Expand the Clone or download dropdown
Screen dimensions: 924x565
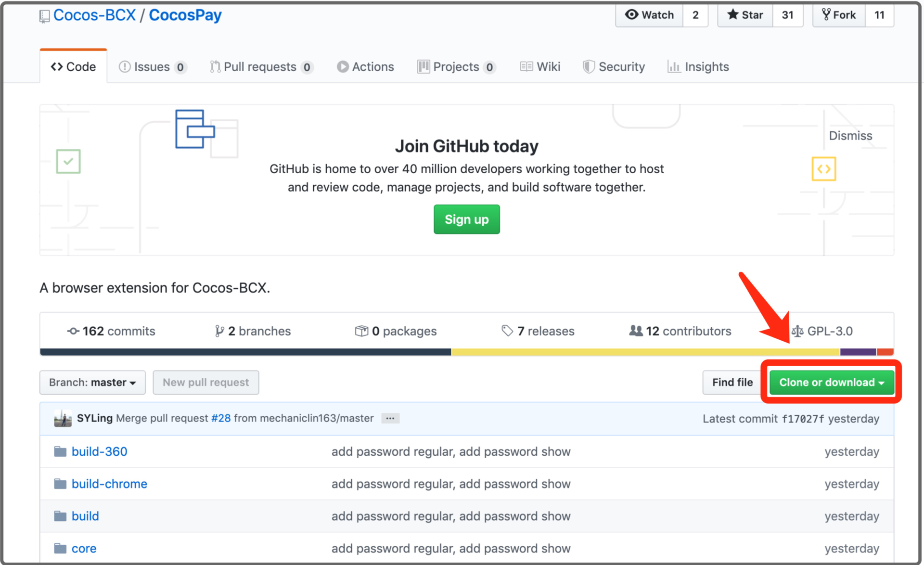click(832, 383)
